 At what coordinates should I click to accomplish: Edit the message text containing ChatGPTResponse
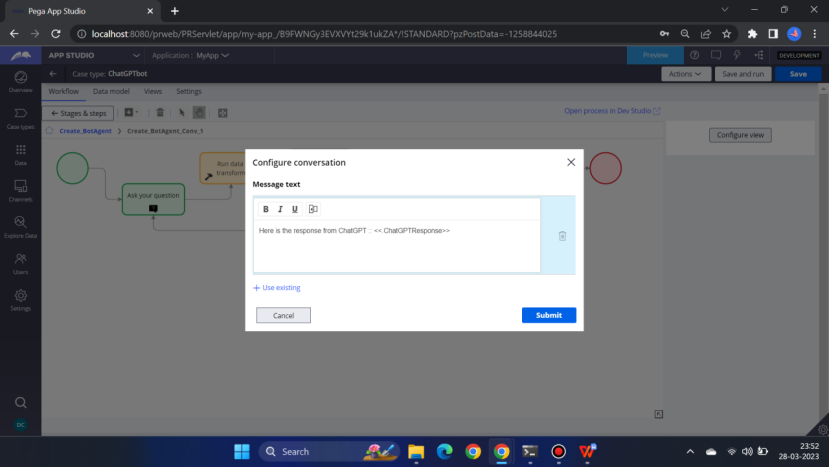point(397,246)
